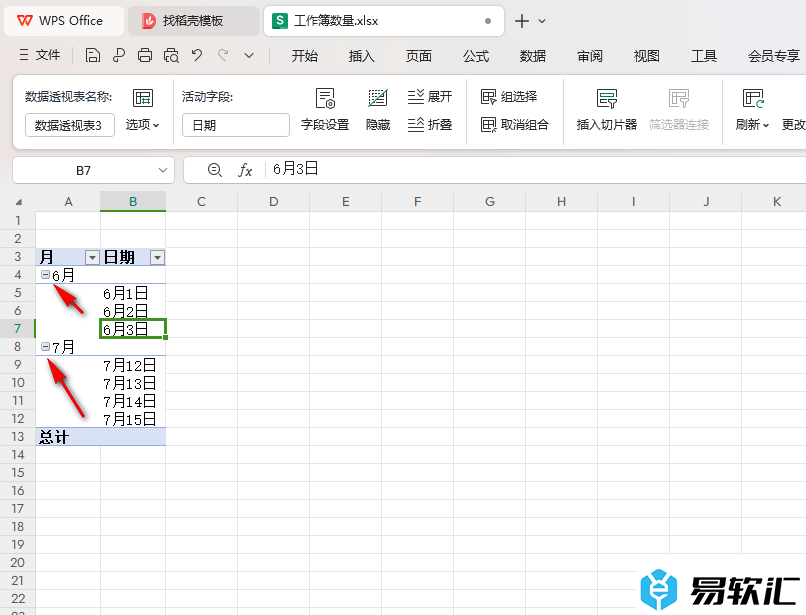Viewport: 806px width, 615px height.
Task: Switch to the 公式 ribbon tab
Action: 475,56
